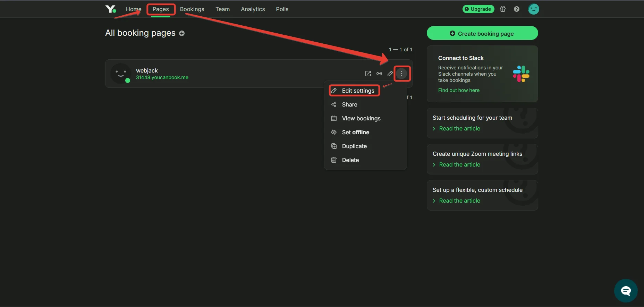Open the gift rewards icon
Screen dimensions: 644x307
pos(503,9)
